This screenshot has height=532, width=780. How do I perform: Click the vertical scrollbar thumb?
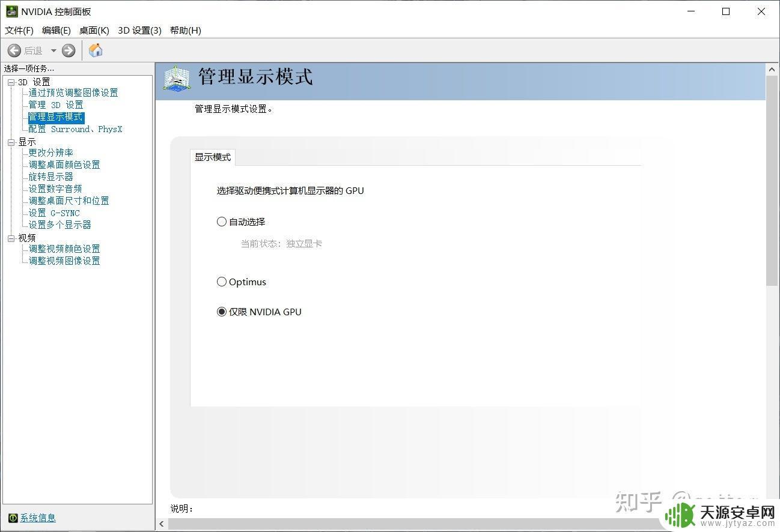[772, 181]
